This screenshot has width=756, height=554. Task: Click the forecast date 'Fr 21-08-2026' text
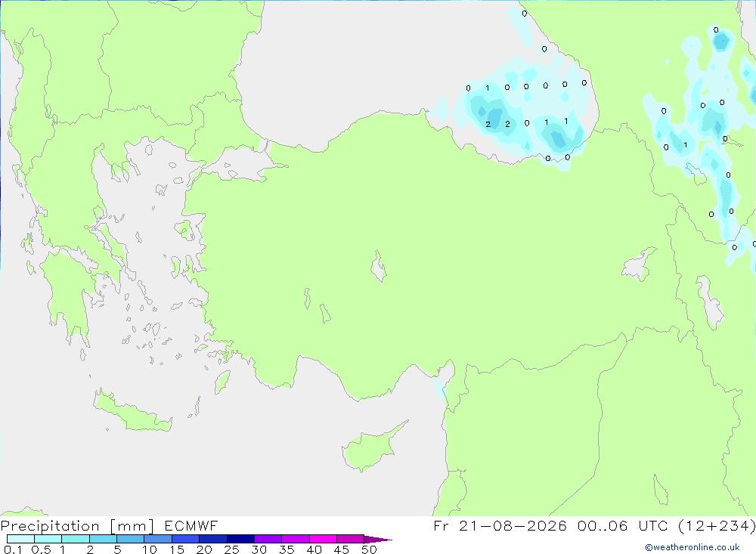click(x=500, y=525)
